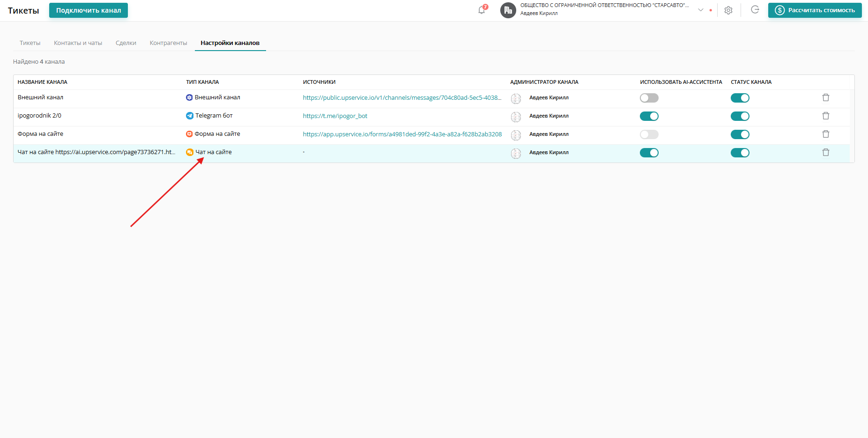Viewport: 868px width, 438px height.
Task: Select the Форма на сайте name cell
Action: [x=40, y=134]
